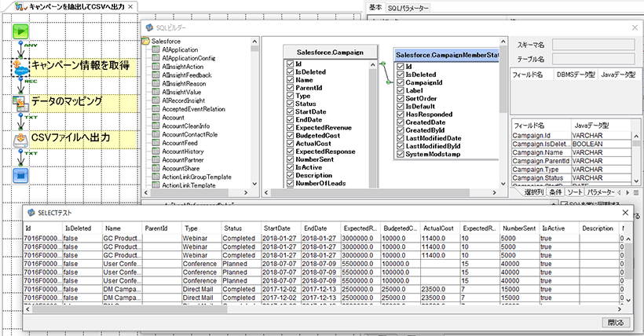Uncheck BudgetedCost field checkbox

point(291,136)
